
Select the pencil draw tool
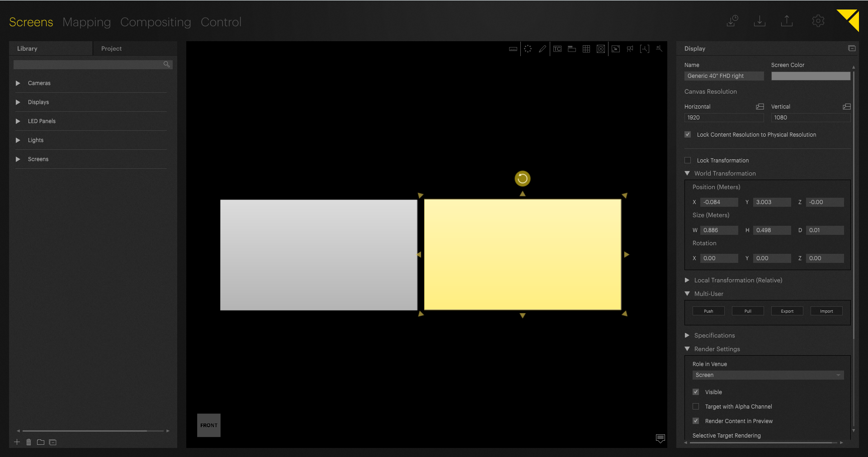[542, 49]
